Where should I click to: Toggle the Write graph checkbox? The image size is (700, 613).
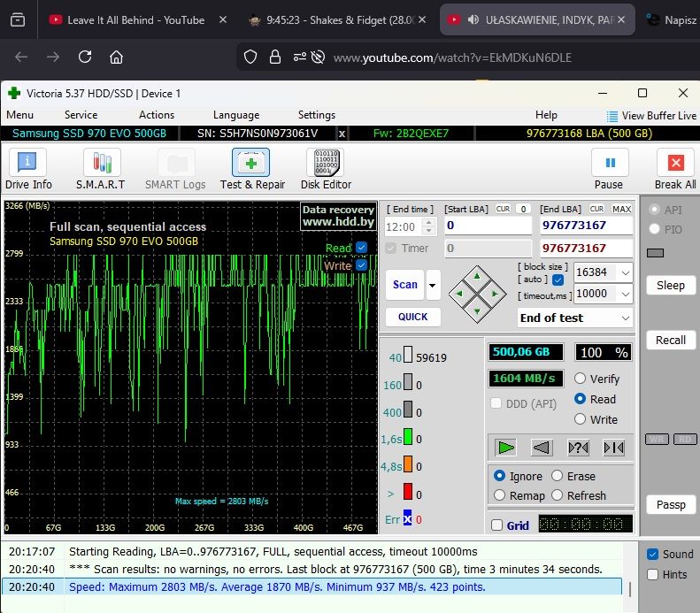362,265
